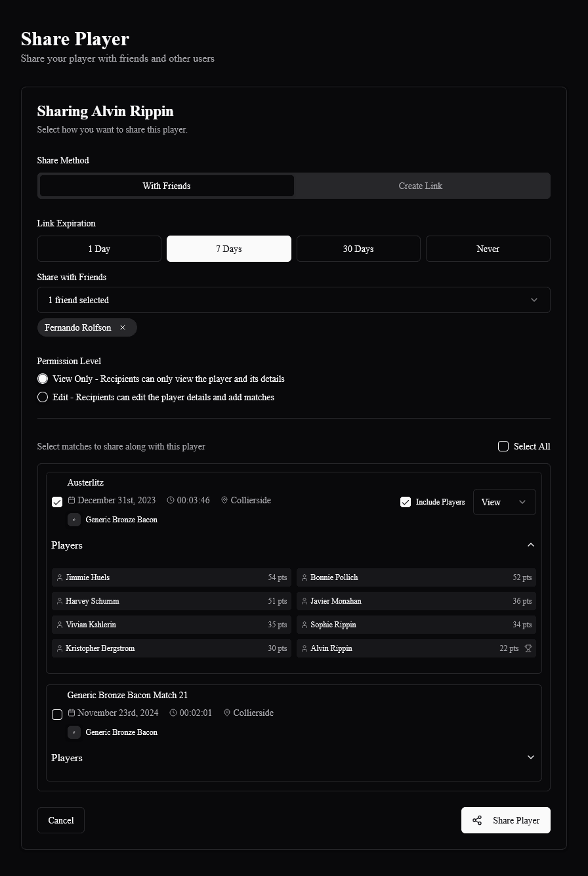
Task: Click the share icon on the Share Player button
Action: click(477, 820)
